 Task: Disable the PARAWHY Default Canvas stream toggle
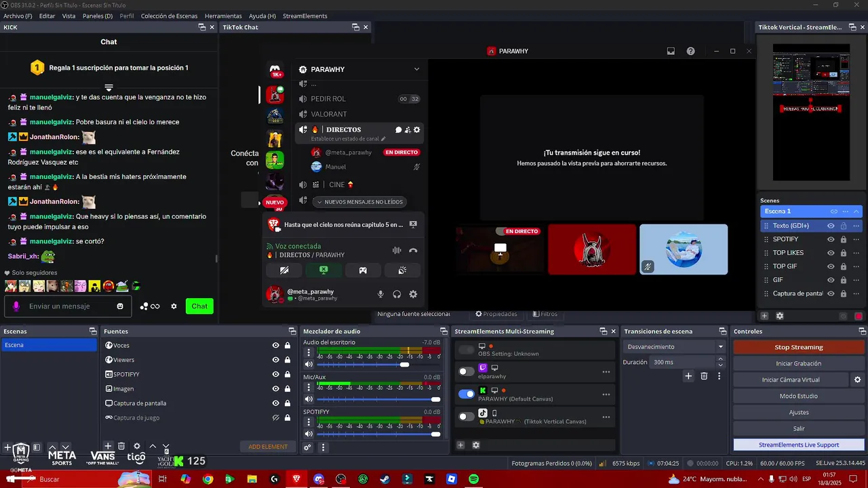point(467,394)
